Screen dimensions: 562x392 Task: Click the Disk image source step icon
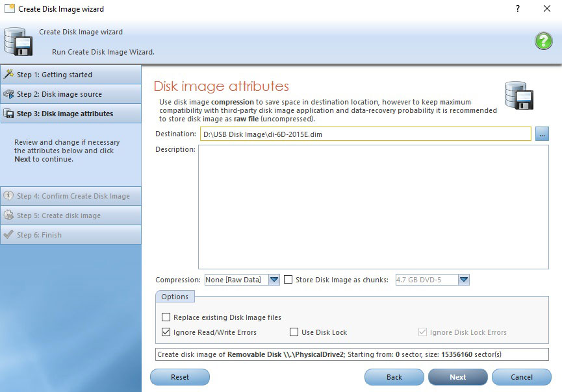point(8,94)
